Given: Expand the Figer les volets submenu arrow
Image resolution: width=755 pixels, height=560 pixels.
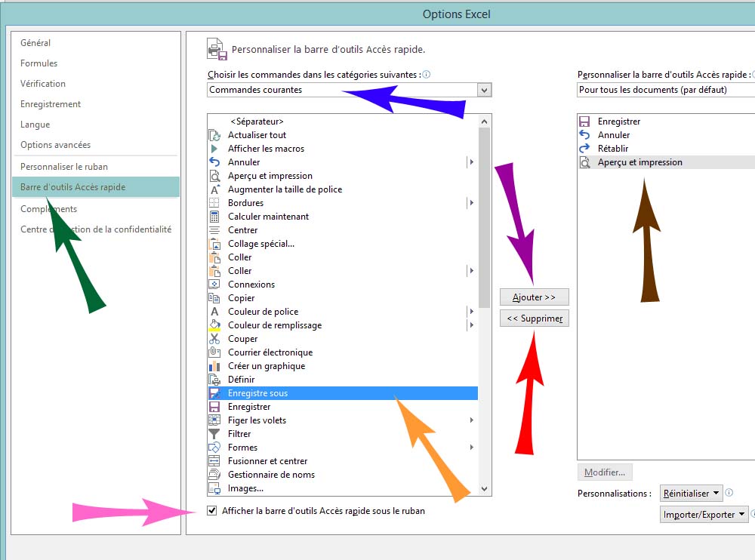Looking at the screenshot, I should (x=471, y=420).
